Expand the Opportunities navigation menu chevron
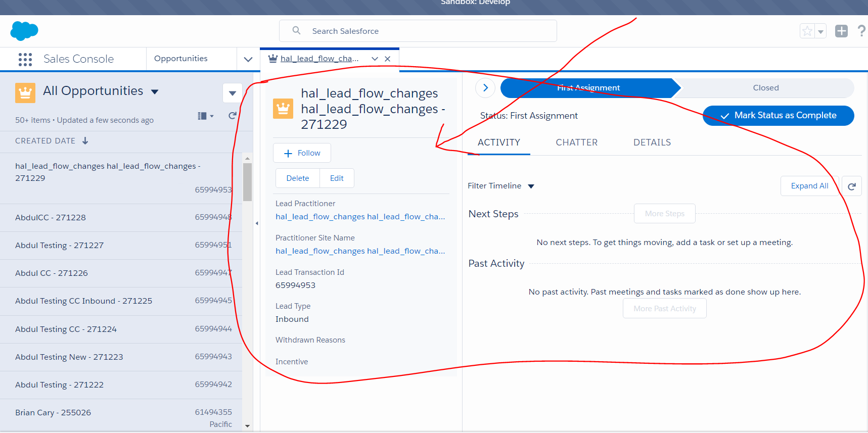868x433 pixels. coord(248,59)
